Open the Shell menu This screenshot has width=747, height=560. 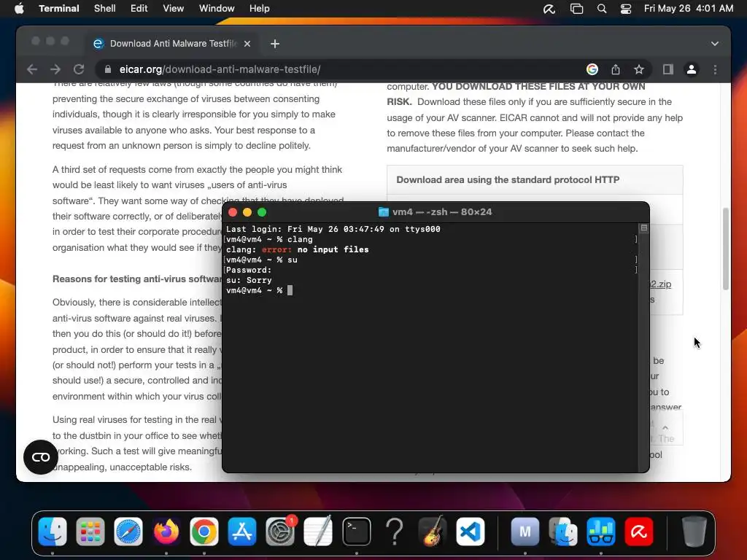click(x=105, y=9)
